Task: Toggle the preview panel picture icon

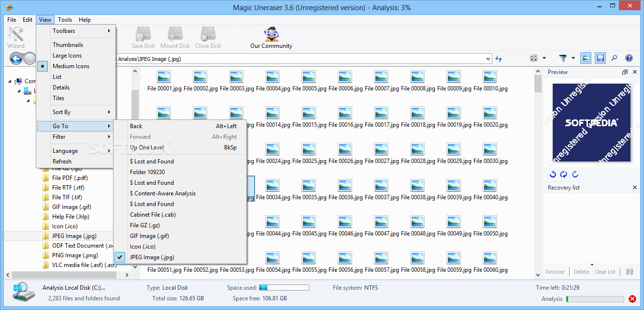Action: [x=586, y=58]
